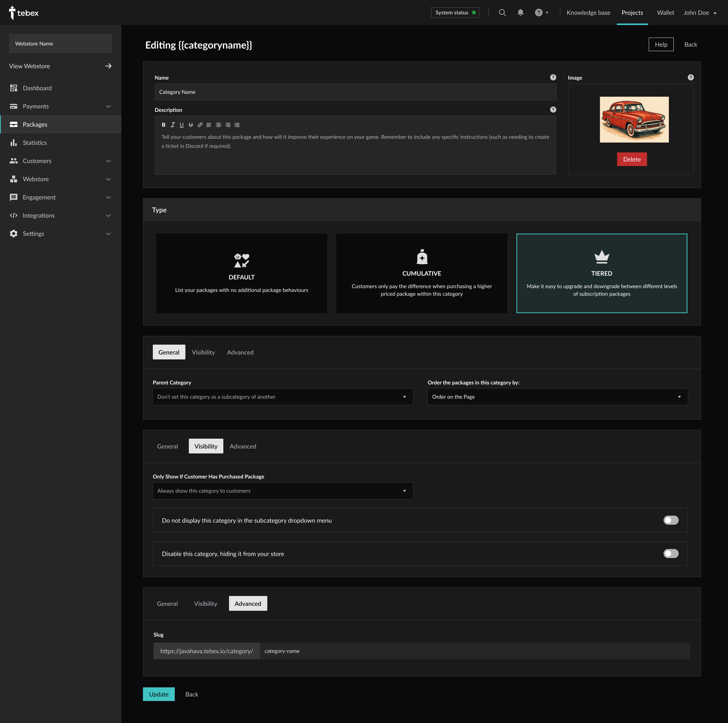Insert a link in description toolbar

click(x=200, y=125)
